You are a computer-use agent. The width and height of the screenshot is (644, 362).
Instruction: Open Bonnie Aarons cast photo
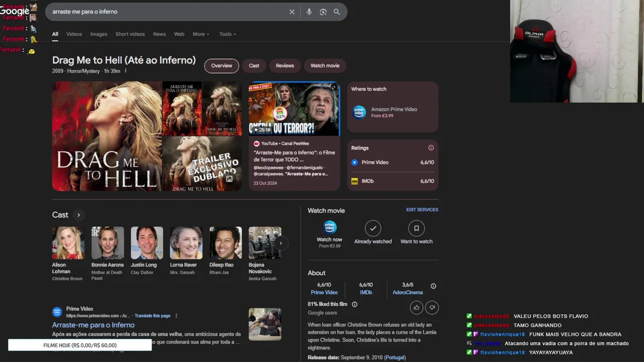pyautogui.click(x=108, y=243)
